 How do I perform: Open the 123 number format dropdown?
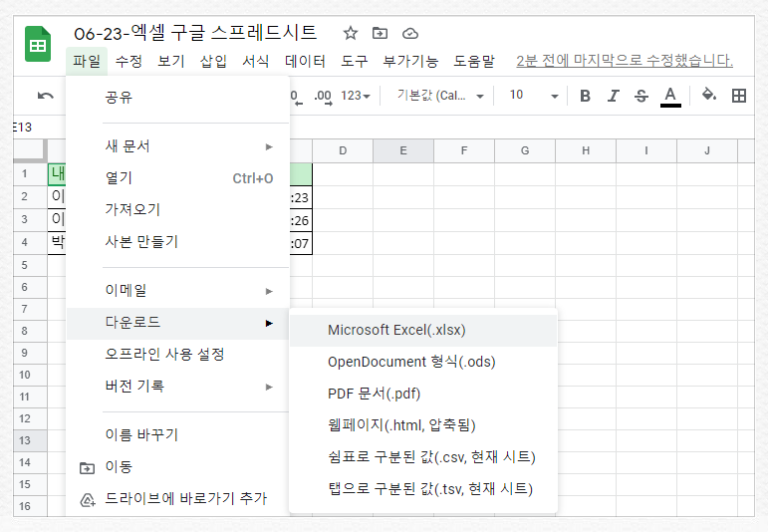point(356,96)
